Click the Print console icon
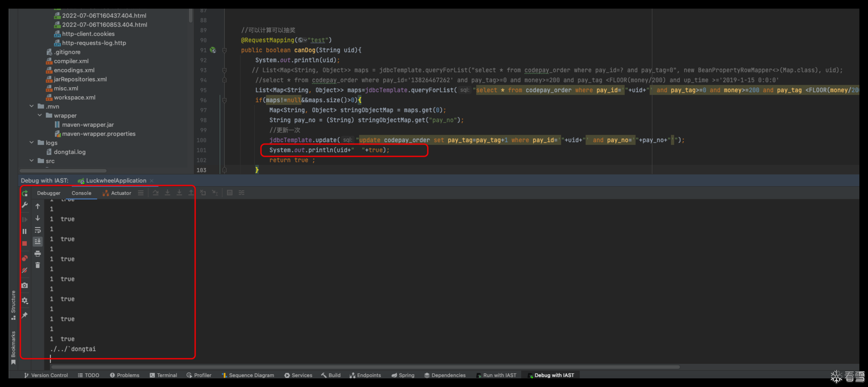 38,253
